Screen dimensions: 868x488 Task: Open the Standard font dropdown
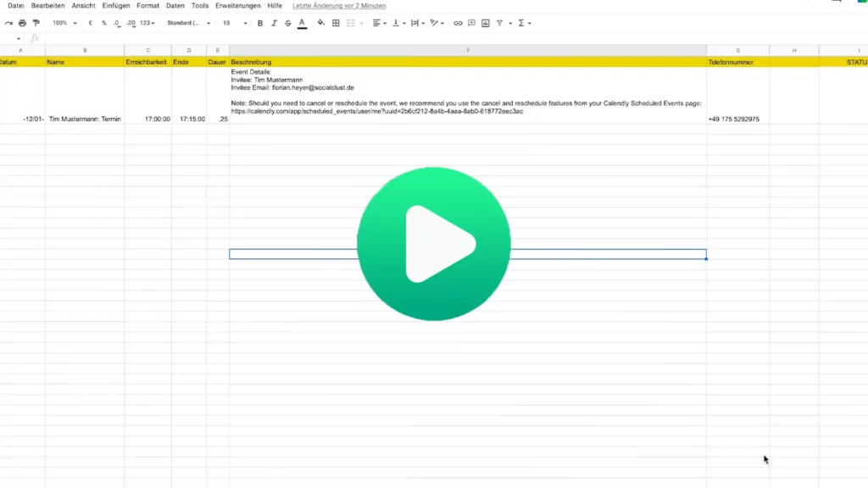[x=188, y=23]
